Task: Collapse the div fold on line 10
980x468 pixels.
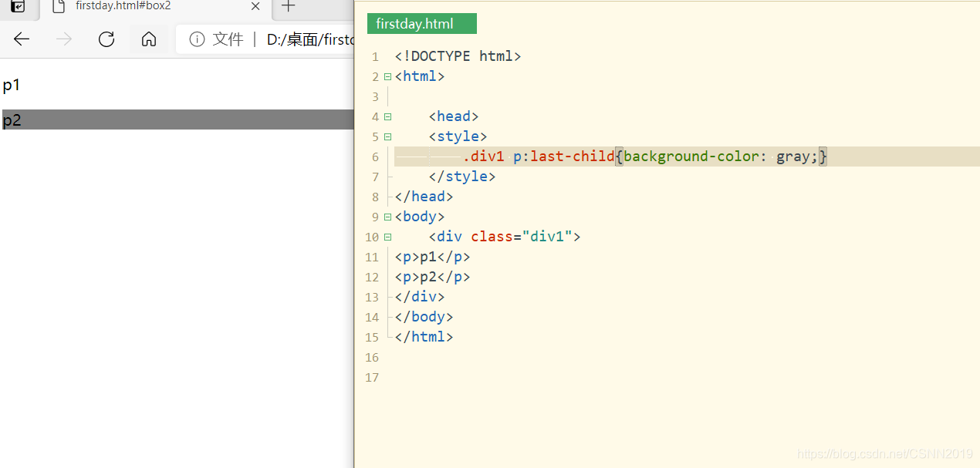Action: click(x=387, y=237)
